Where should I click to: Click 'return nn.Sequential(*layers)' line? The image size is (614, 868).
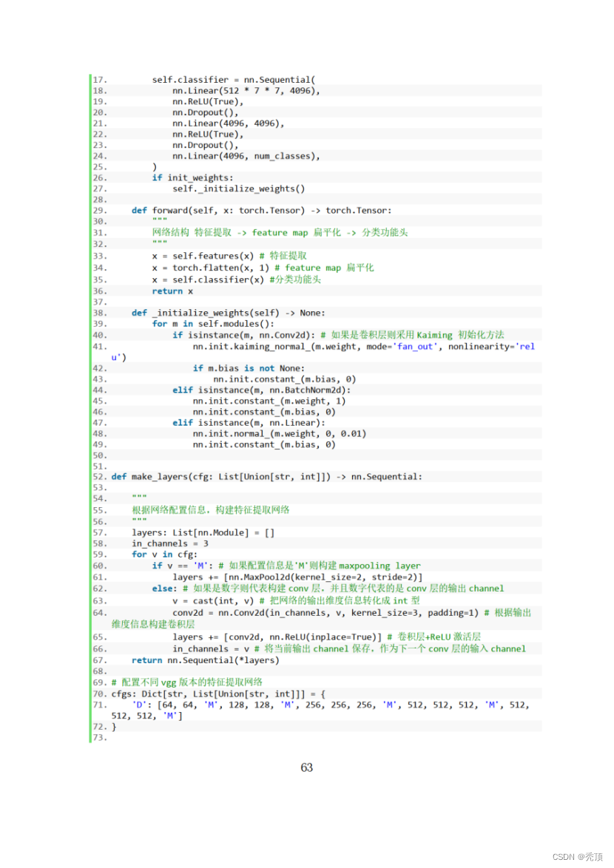pos(206,660)
